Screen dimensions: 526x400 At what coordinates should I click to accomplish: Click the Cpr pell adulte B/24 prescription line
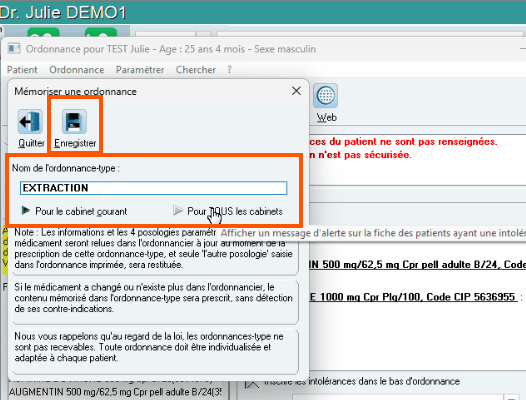tap(417, 264)
